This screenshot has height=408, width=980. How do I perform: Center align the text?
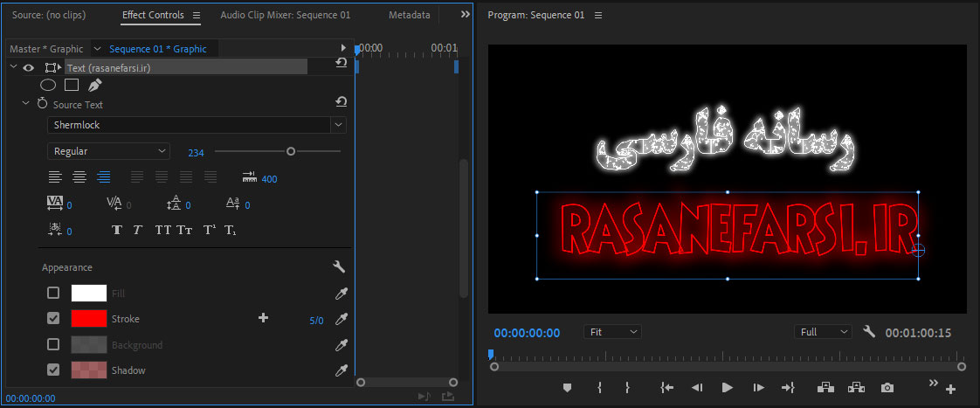click(79, 177)
